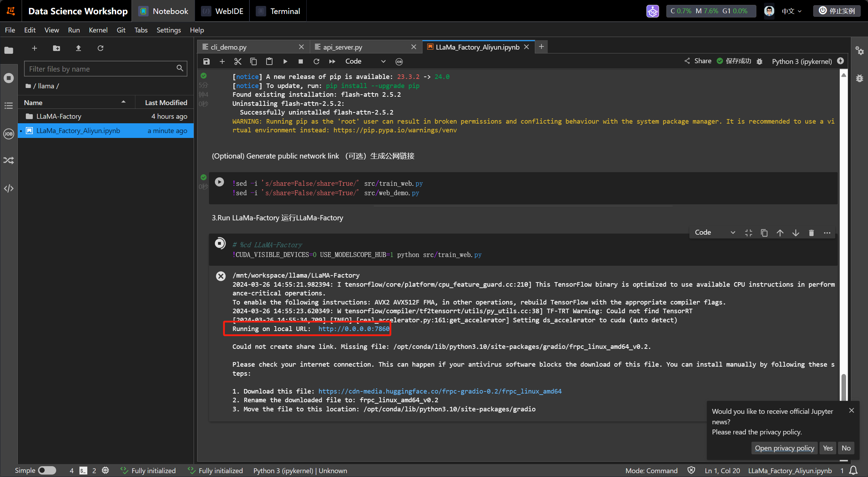Save the notebook with the disk icon
This screenshot has height=477, width=868.
[x=207, y=61]
